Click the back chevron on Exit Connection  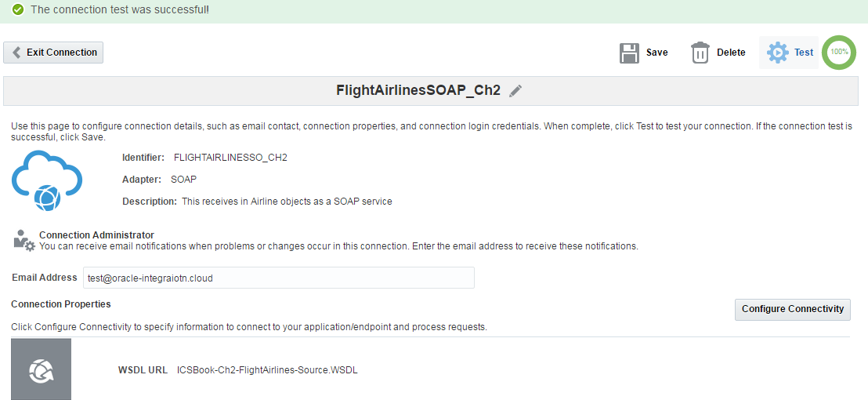pyautogui.click(x=16, y=53)
